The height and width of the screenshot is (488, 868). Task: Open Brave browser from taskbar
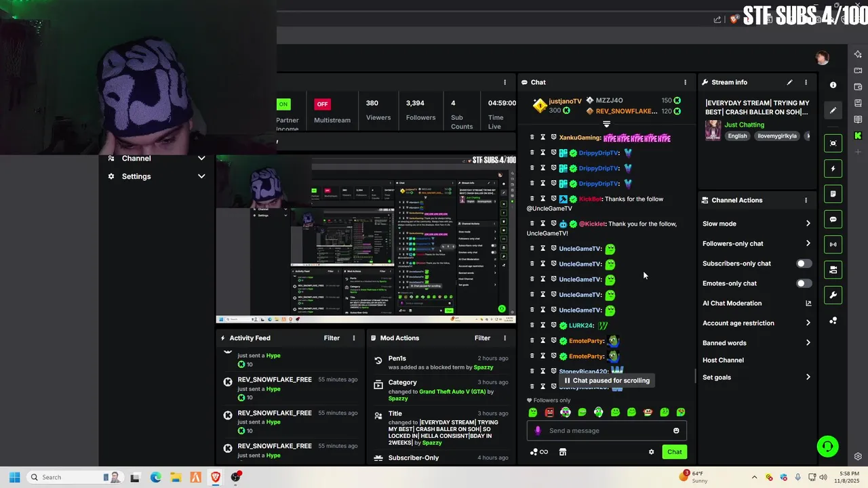(x=216, y=477)
